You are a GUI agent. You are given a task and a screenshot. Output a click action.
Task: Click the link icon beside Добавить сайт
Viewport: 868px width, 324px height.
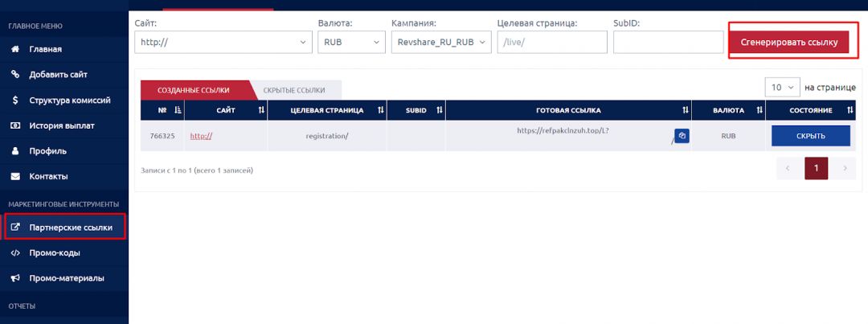pos(15,75)
